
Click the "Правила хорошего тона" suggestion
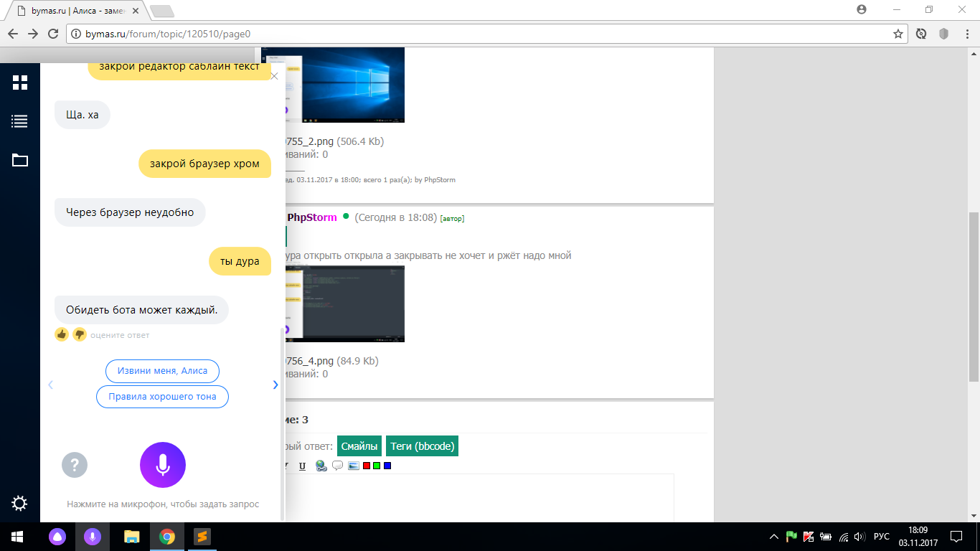click(162, 396)
